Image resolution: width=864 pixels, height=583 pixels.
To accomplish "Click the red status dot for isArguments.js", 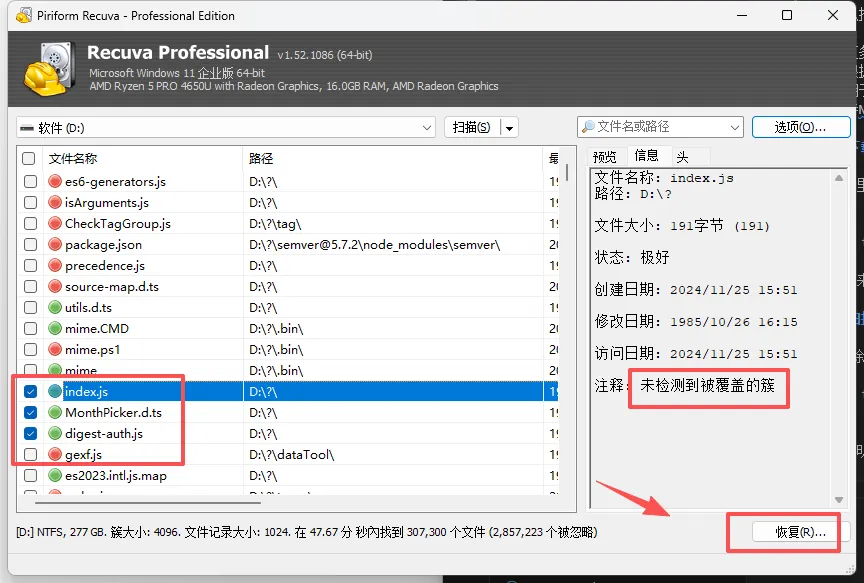I will point(55,202).
